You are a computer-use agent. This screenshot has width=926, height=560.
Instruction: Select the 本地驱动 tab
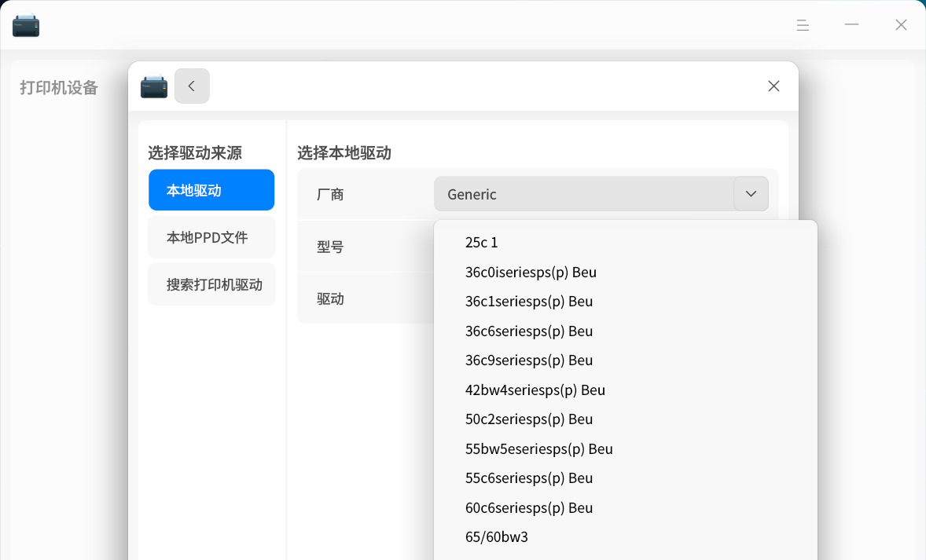(x=211, y=190)
